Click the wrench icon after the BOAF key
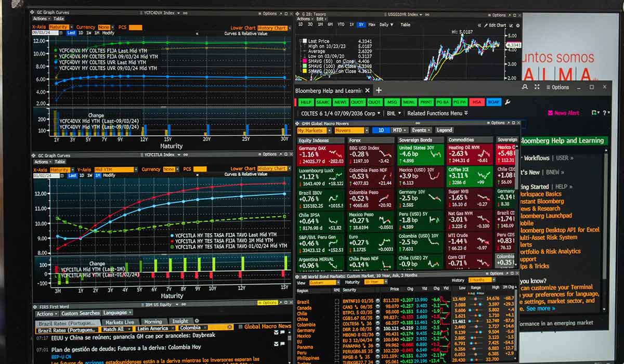This screenshot has width=624, height=364. click(508, 102)
